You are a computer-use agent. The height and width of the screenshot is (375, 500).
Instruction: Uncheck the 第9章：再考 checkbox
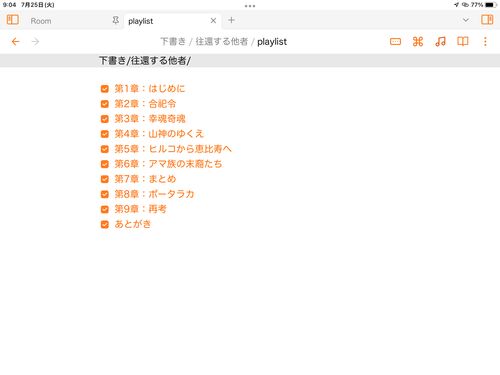105,209
